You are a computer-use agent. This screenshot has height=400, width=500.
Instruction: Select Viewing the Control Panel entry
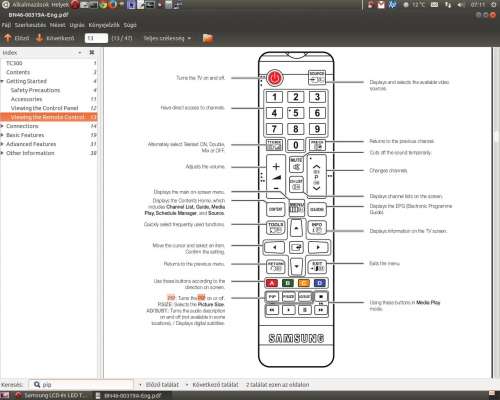tap(44, 108)
